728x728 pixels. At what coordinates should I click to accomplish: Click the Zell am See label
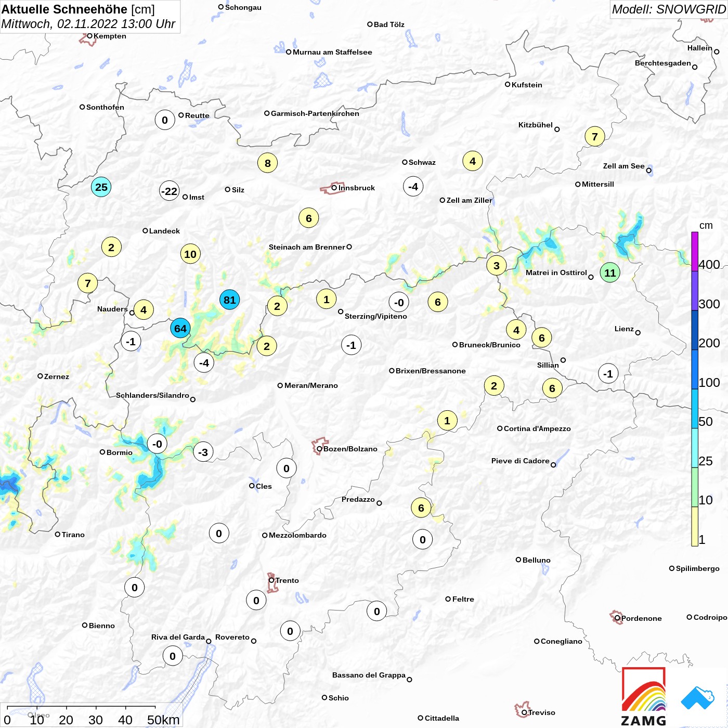(x=623, y=166)
